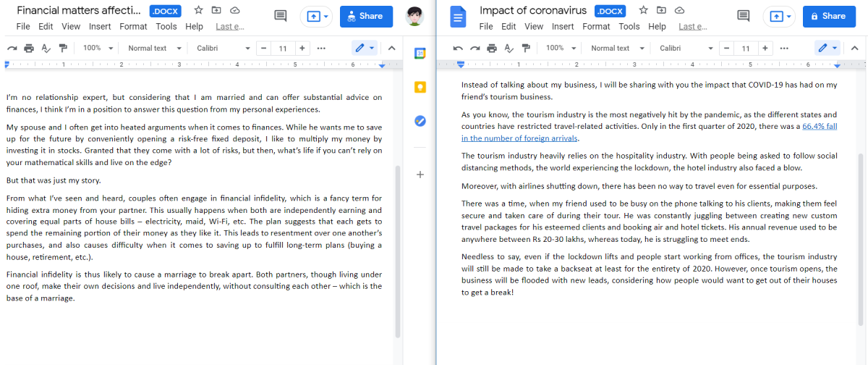Image resolution: width=868 pixels, height=365 pixels.
Task: Click Docs home icon in right window
Action: [x=459, y=17]
